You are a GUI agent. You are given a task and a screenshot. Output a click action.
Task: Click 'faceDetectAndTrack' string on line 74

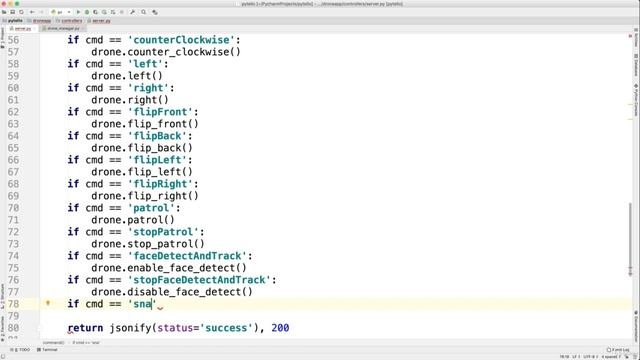click(x=187, y=256)
